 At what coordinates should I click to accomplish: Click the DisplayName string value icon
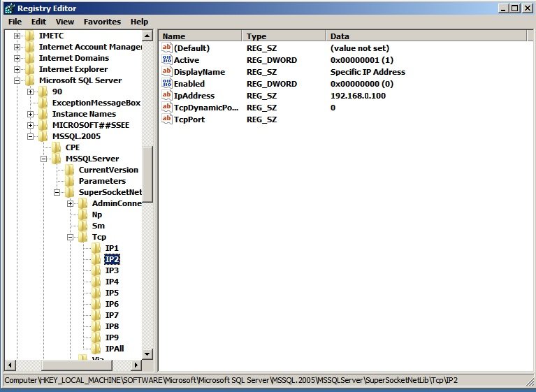[x=166, y=72]
